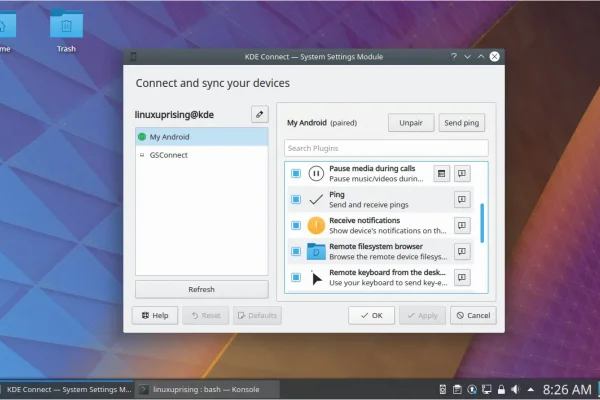The image size is (600, 400).
Task: Uncheck the Ping plugin checkbox
Action: (x=296, y=199)
